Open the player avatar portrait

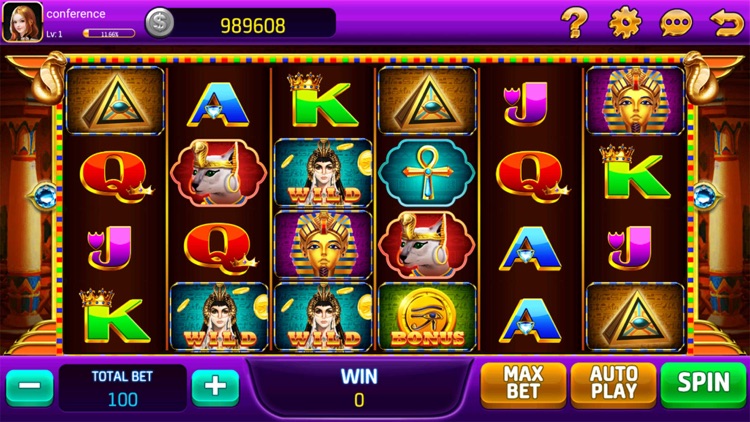point(22,22)
